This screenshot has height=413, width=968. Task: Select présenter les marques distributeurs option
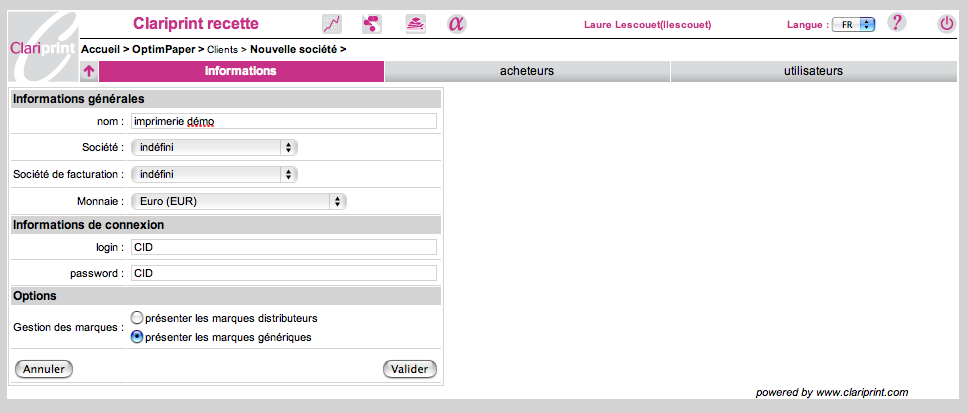click(137, 318)
